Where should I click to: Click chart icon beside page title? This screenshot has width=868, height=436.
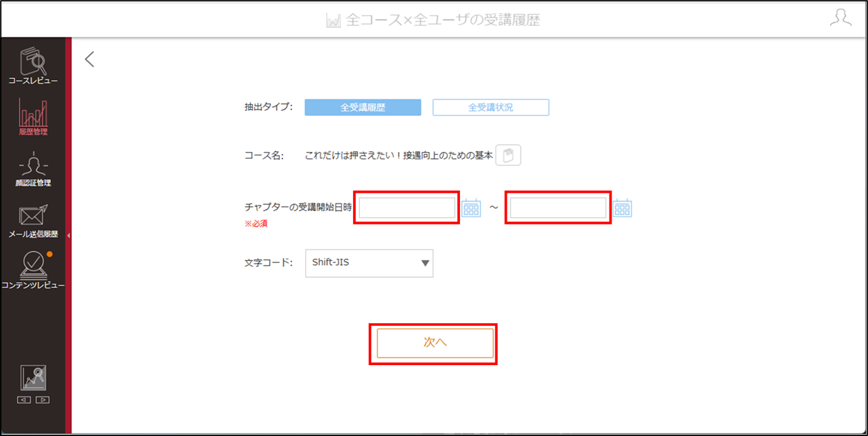click(334, 20)
